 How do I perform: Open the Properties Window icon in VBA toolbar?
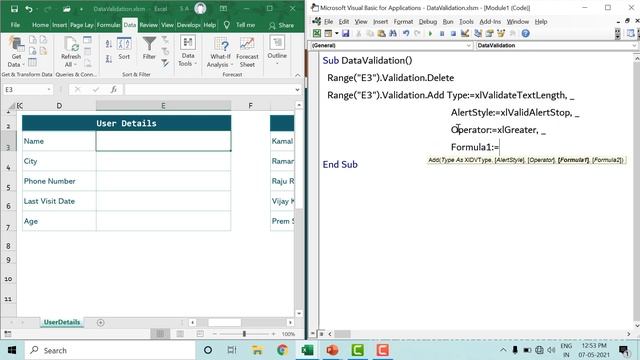tap(489, 33)
